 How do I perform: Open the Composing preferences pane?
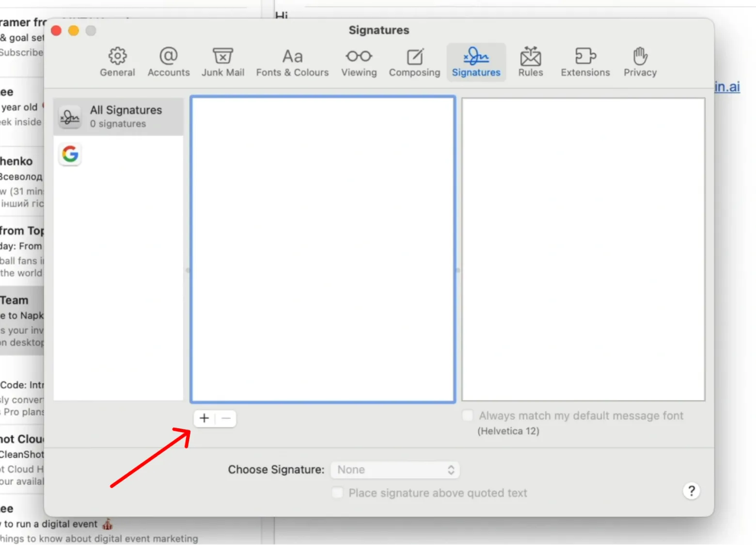coord(415,62)
